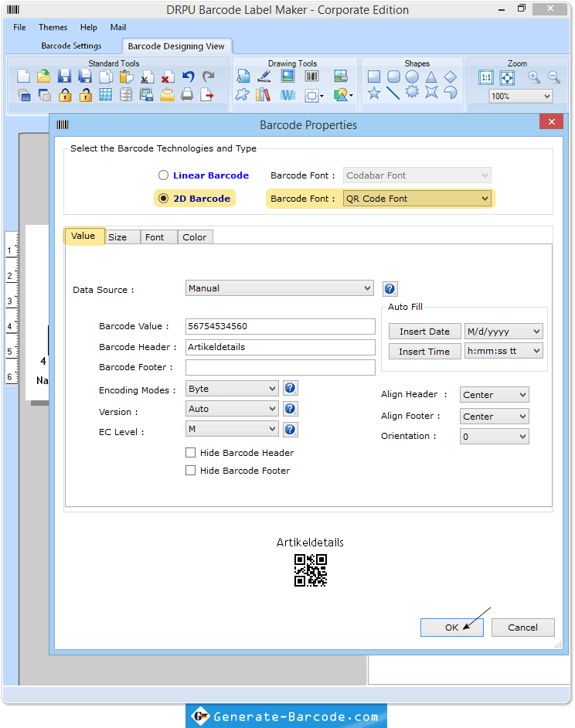Click the Print icon
The image size is (575, 728).
(x=187, y=95)
